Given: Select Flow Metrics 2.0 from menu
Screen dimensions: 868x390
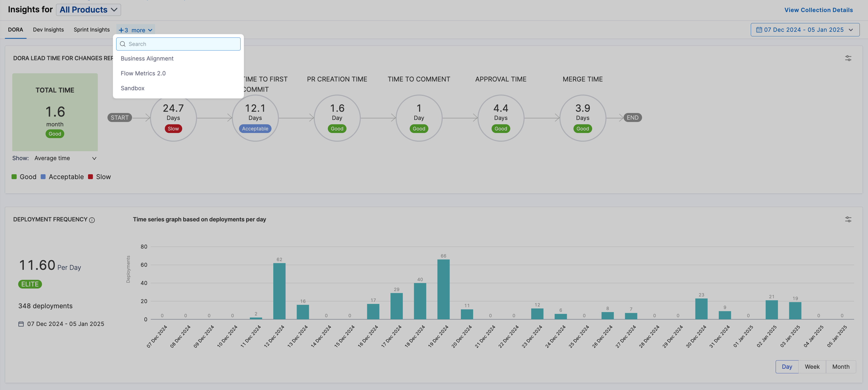Looking at the screenshot, I should tap(143, 73).
